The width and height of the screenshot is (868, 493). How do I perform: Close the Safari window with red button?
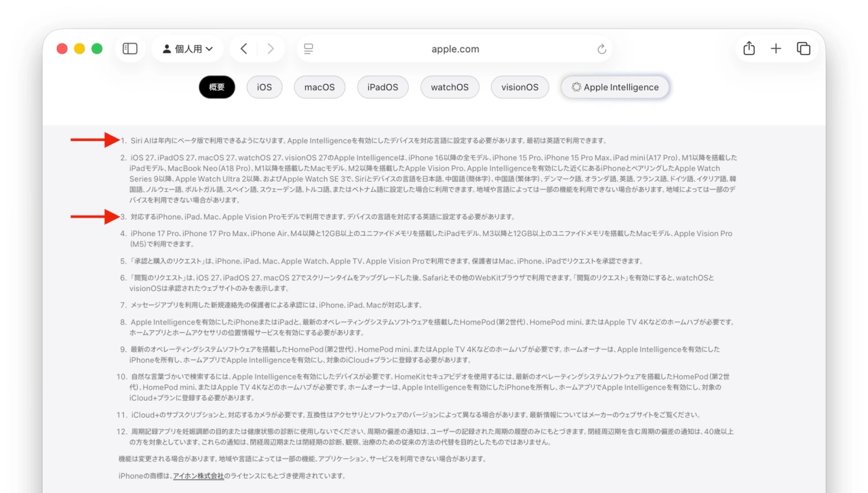pyautogui.click(x=62, y=49)
